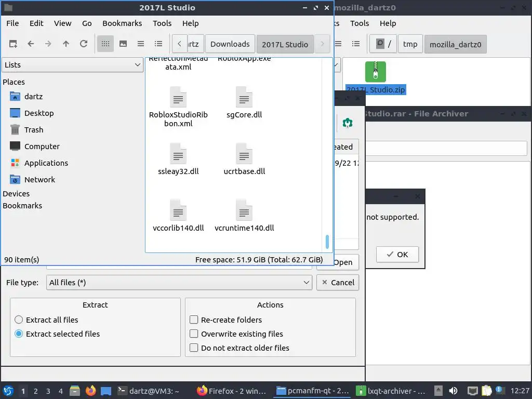Select vccorlib140.dll file icon
Screen dimensions: 532x399
pyautogui.click(x=178, y=210)
